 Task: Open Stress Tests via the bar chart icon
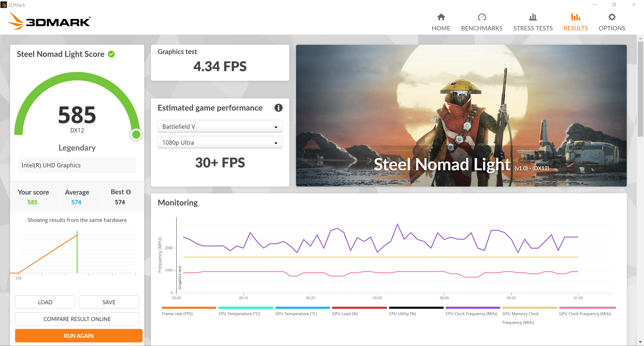pos(533,17)
